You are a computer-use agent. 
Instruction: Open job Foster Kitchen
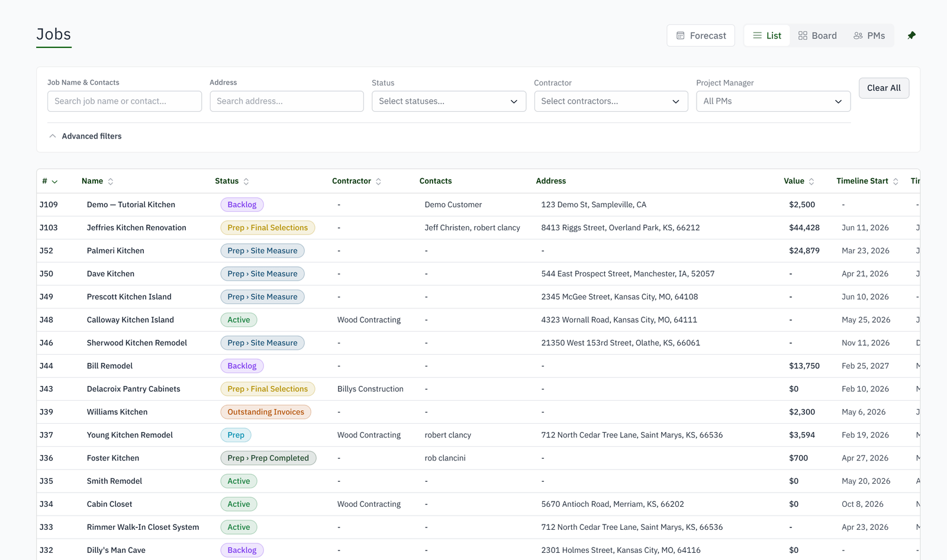click(x=113, y=459)
